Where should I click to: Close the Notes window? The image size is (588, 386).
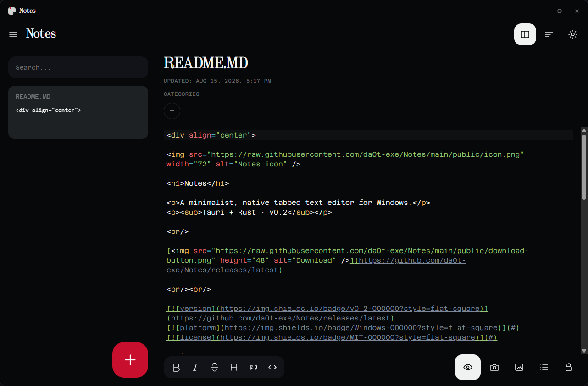coord(577,11)
